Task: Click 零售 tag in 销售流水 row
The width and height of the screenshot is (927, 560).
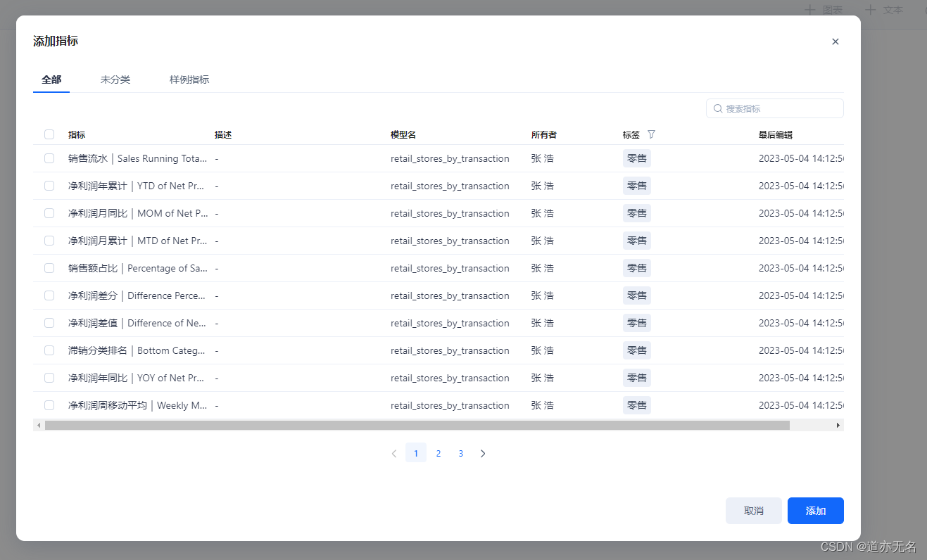Action: [637, 158]
